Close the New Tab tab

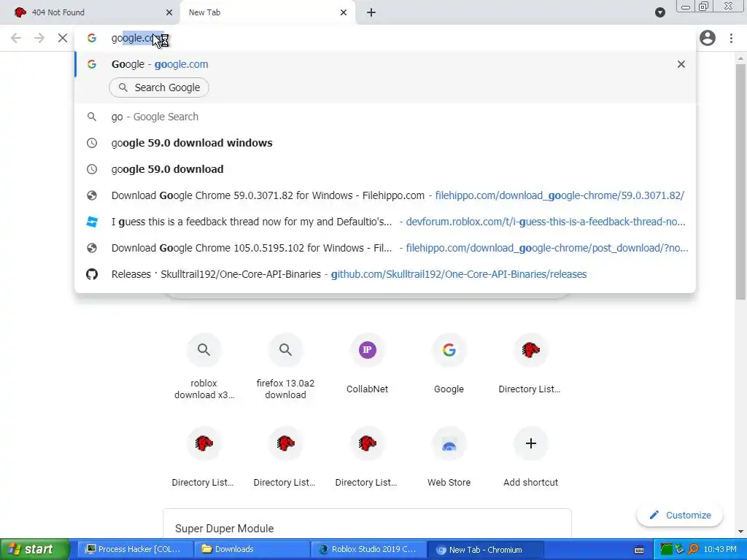tap(344, 12)
